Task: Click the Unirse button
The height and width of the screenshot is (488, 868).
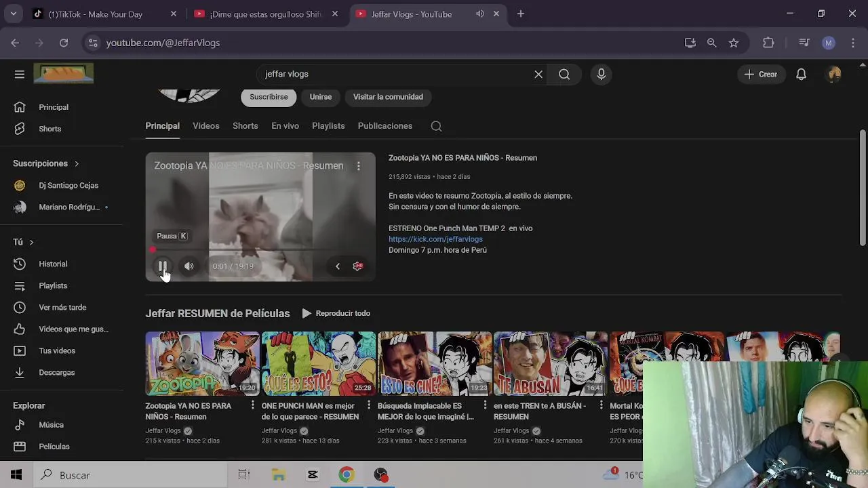Action: (x=321, y=97)
